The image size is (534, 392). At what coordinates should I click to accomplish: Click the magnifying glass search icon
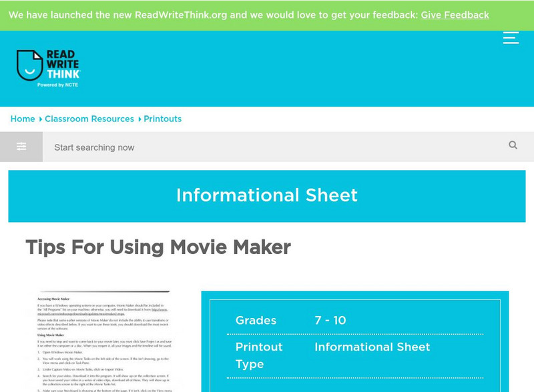tap(513, 145)
